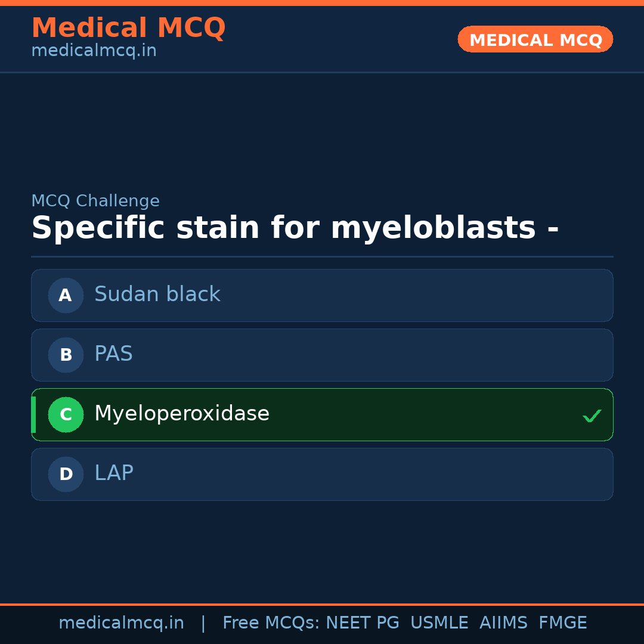644x644 pixels.
Task: Click the green accent bar beside option C
Action: pos(33,414)
